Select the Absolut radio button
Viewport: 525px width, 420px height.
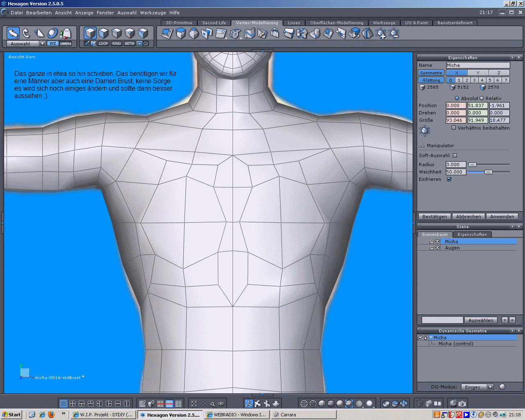(x=457, y=98)
